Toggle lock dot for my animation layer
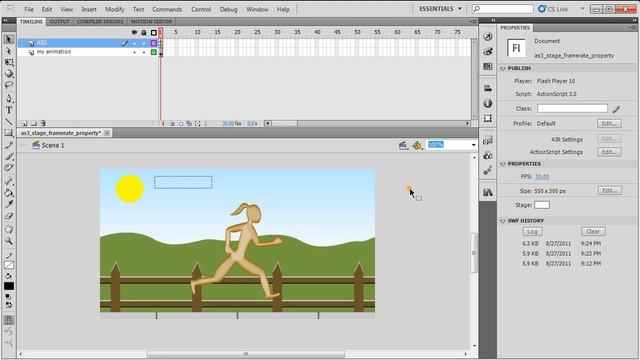 [x=144, y=52]
